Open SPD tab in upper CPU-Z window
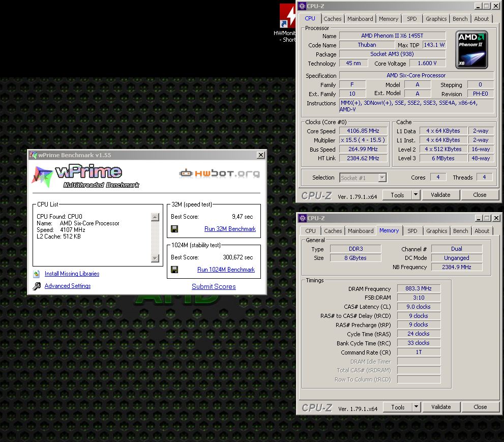Screen dimensions: 504x442 [x=412, y=19]
